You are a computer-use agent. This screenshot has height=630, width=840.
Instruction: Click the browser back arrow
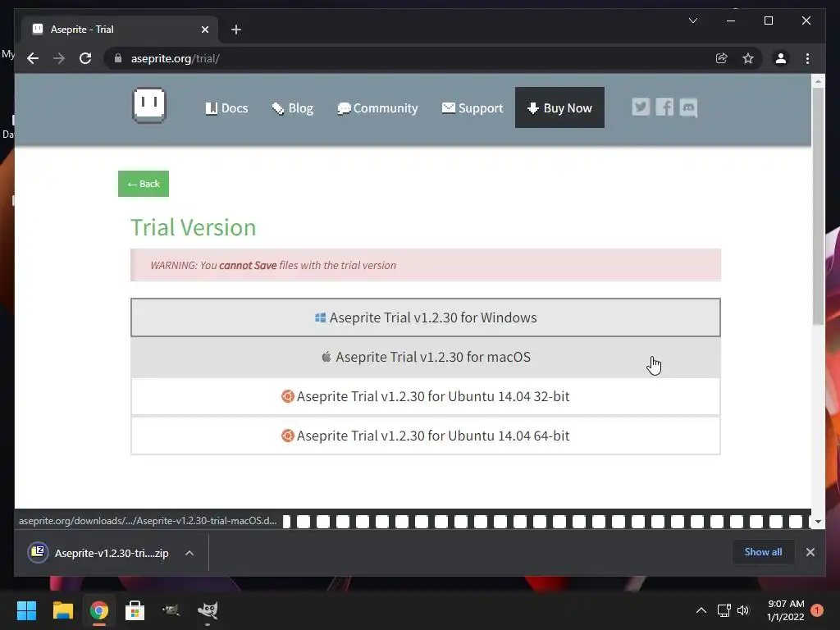(x=33, y=58)
